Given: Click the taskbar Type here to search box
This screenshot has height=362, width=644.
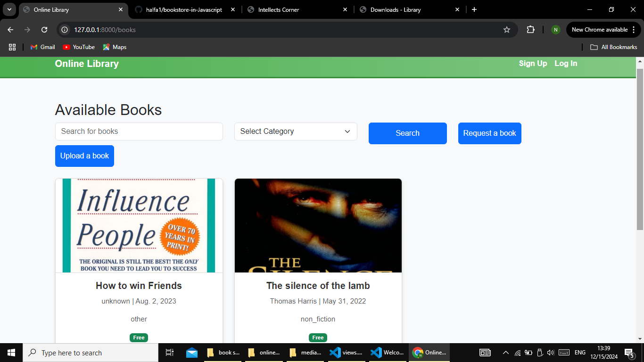Looking at the screenshot, I should (x=91, y=353).
